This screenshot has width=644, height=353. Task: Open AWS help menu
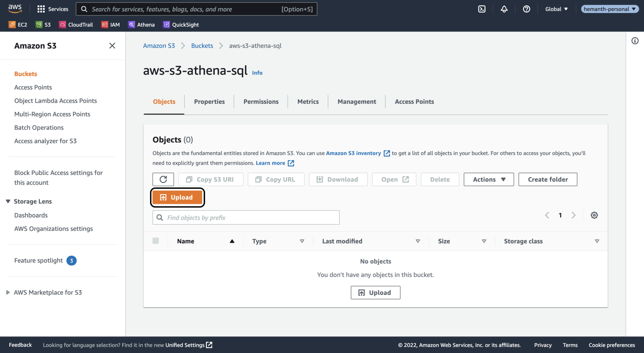pos(527,9)
